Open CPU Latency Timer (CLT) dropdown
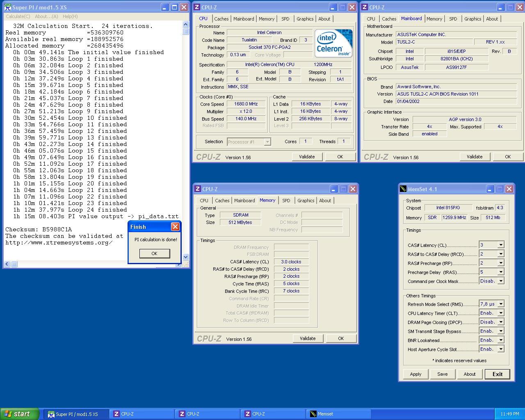525x420 pixels. point(501,313)
